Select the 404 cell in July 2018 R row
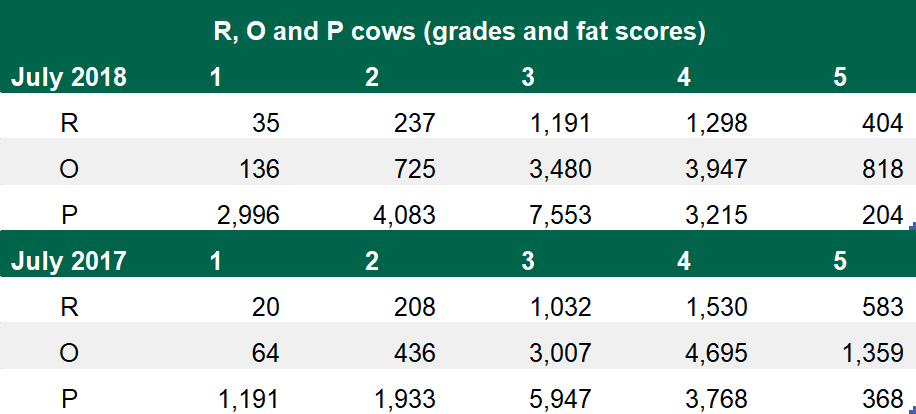This screenshot has height=414, width=916. 882,123
